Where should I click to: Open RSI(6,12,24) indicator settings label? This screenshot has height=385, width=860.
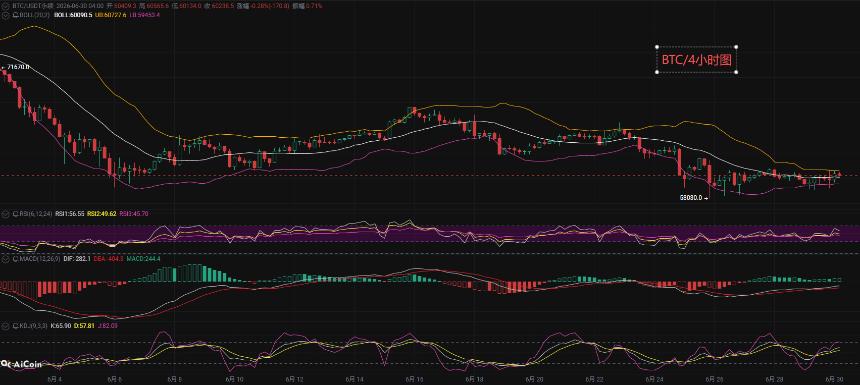(36, 213)
